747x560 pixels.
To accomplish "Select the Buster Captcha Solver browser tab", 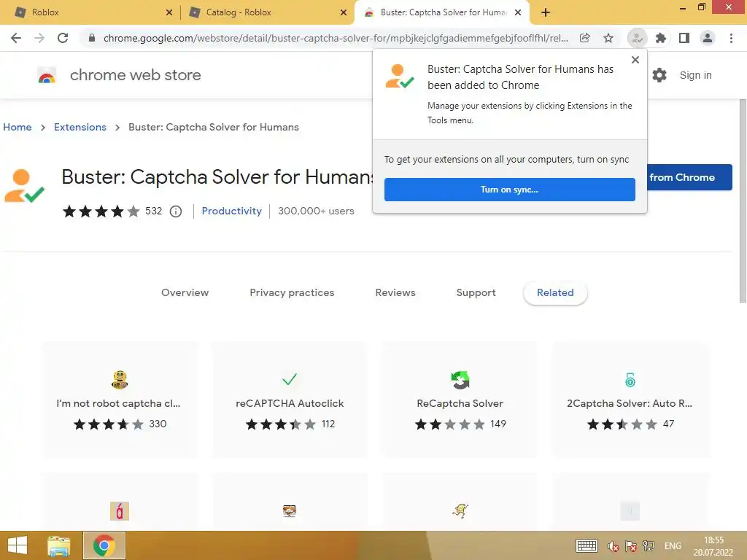I will click(x=441, y=12).
